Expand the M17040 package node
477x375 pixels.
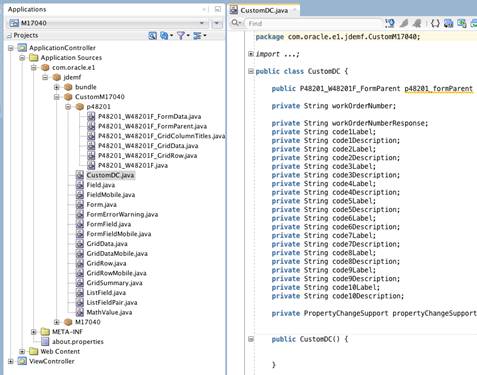[x=57, y=322]
